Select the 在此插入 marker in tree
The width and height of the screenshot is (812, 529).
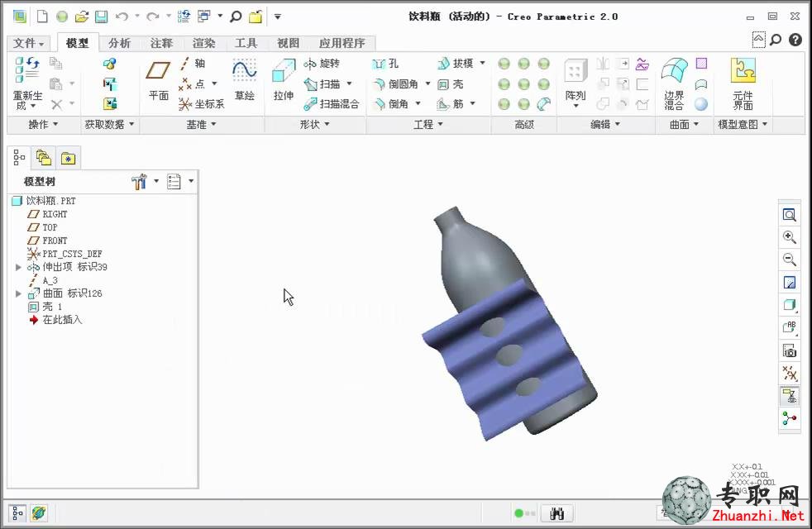55,320
